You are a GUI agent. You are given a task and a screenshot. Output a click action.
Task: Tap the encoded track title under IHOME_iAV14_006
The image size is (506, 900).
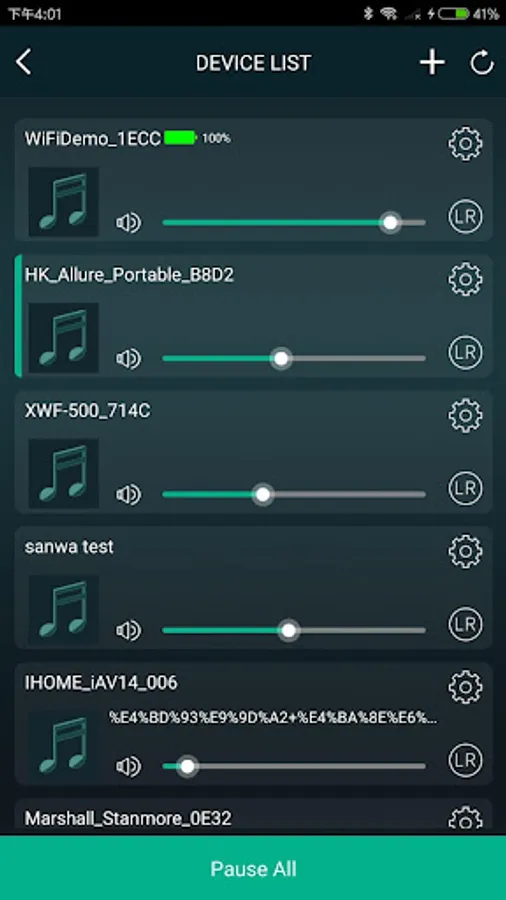pos(273,718)
